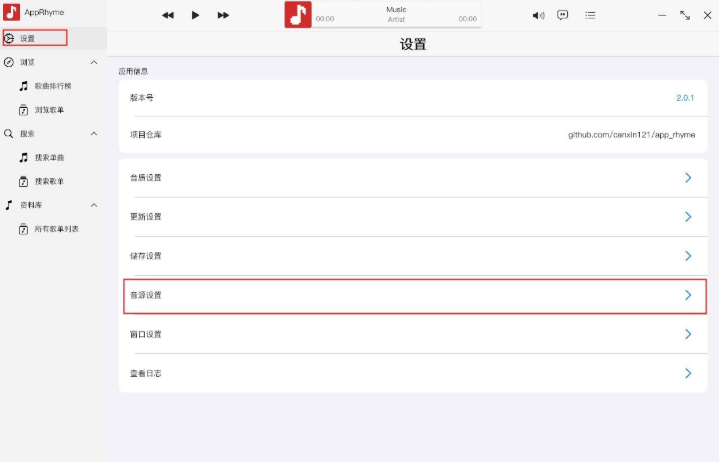Viewport: 719px width, 462px height.
Task: Collapse the 浏览 section
Action: pyautogui.click(x=94, y=62)
